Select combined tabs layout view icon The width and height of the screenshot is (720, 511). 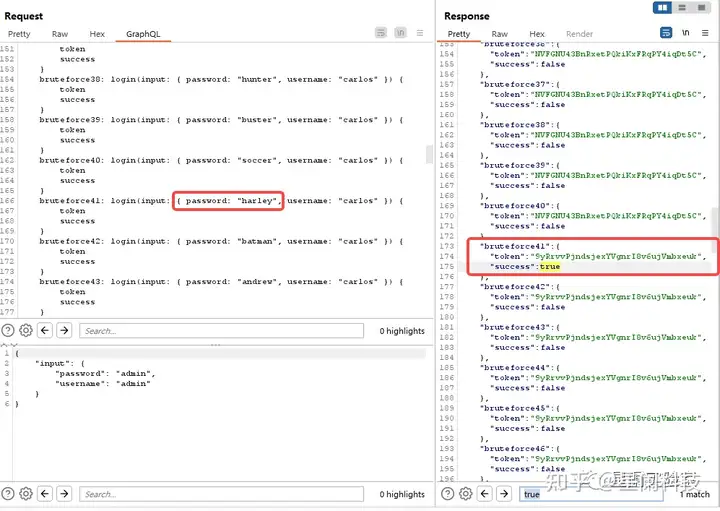701,7
